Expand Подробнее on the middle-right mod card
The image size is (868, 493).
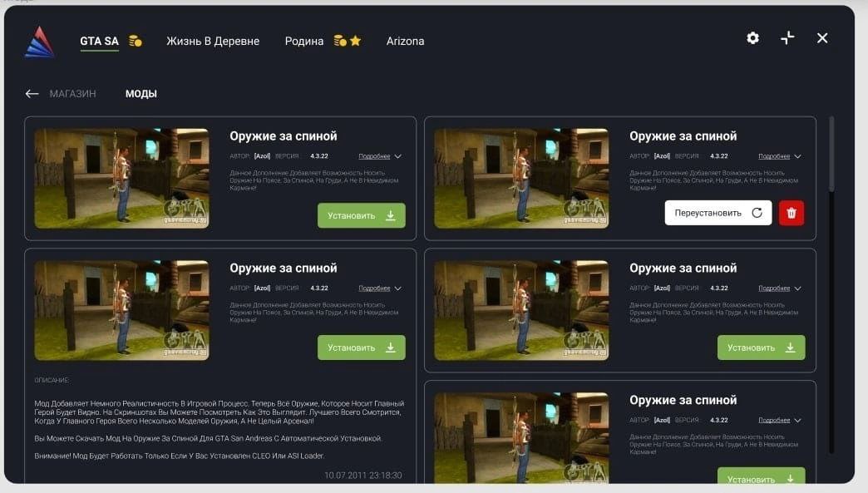(x=779, y=288)
